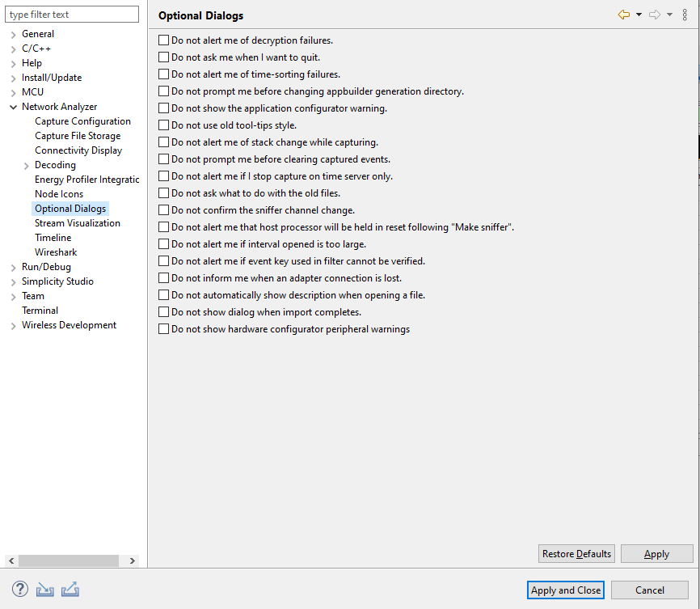700x609 pixels.
Task: Open the three-dot view menu icon
Action: pyautogui.click(x=686, y=14)
